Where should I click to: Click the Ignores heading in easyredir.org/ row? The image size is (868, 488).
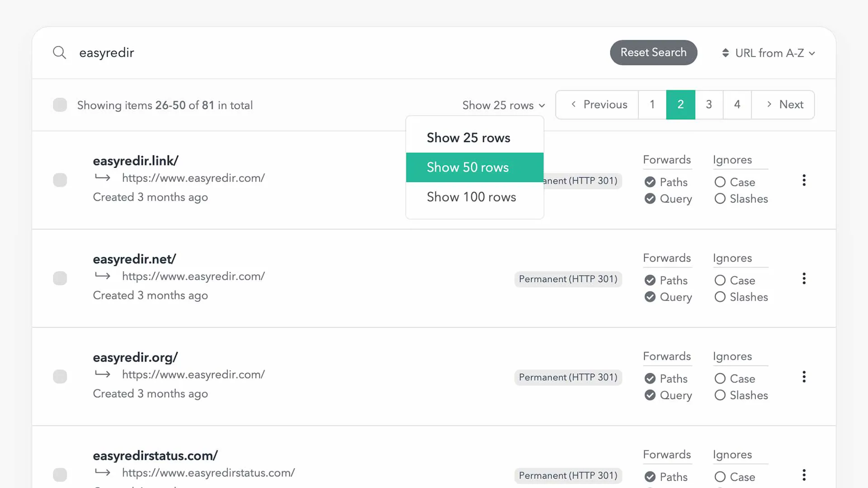point(732,356)
